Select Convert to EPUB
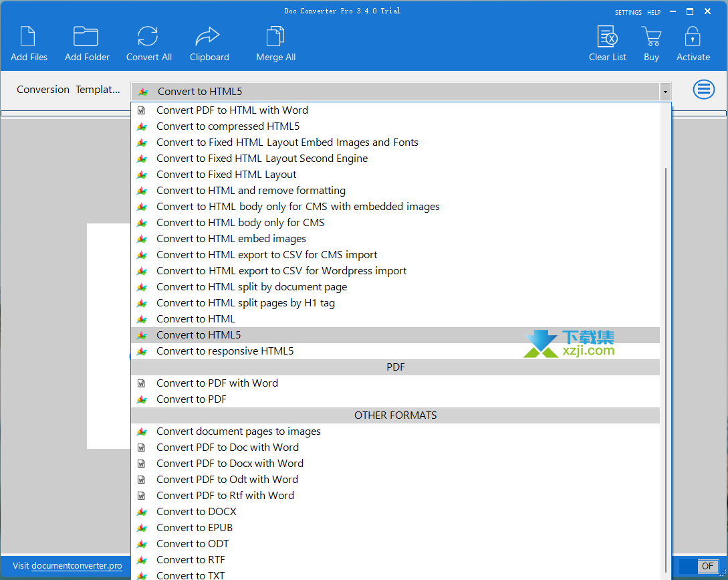Viewport: 728px width, 580px height. (x=395, y=527)
